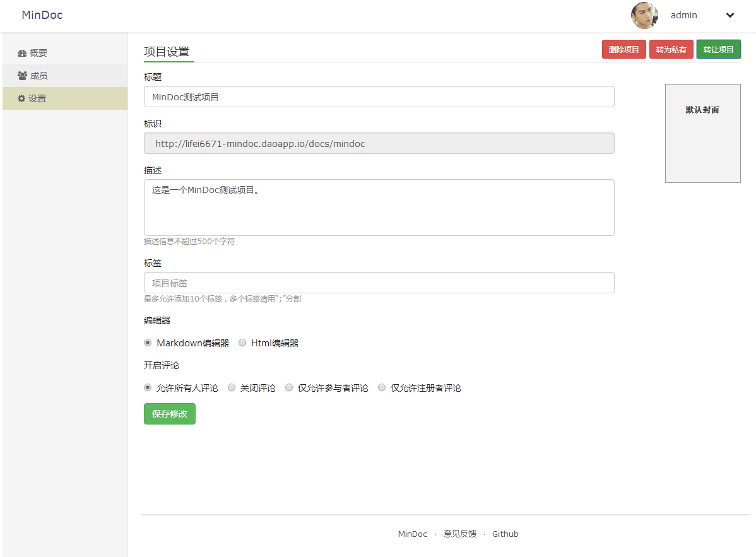The width and height of the screenshot is (756, 557).
Task: Click the 默认封面 cover thumbnail
Action: (702, 133)
